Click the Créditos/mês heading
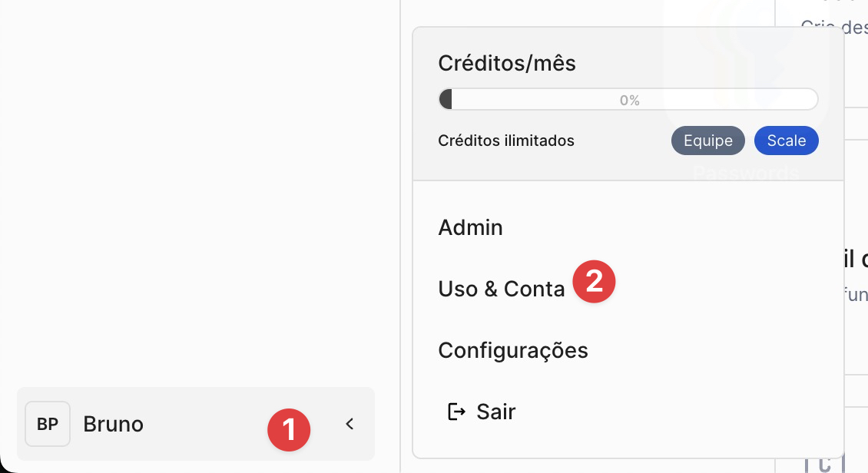Image resolution: width=868 pixels, height=473 pixels. [506, 63]
